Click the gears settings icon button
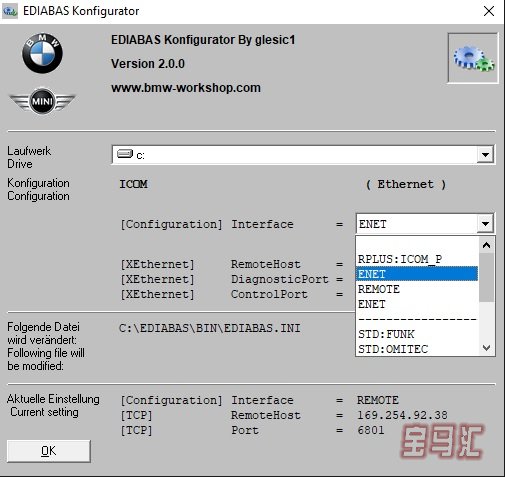The width and height of the screenshot is (505, 477). click(473, 58)
